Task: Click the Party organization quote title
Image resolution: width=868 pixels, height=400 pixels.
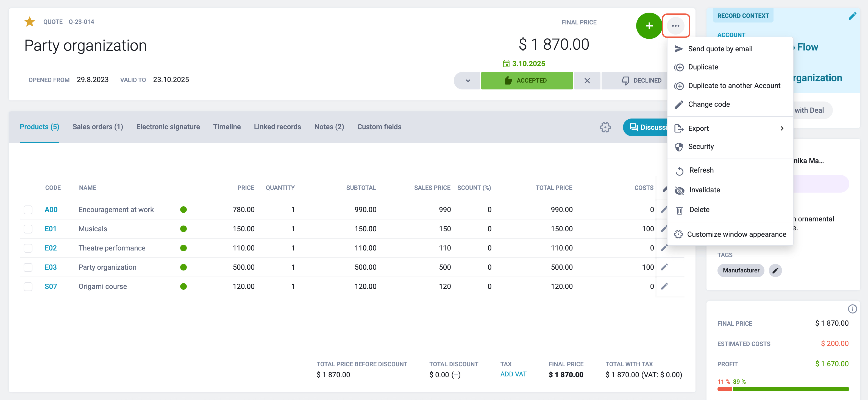Action: coord(86,46)
